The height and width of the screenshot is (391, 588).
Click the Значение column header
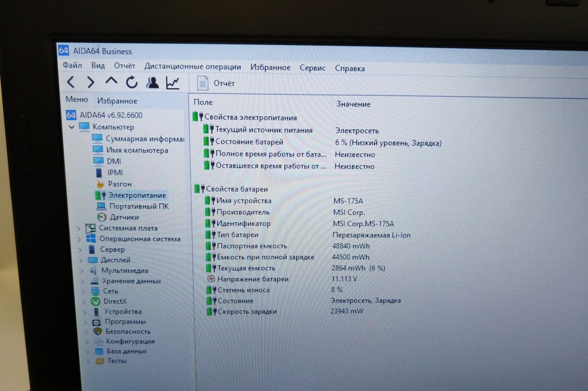click(353, 104)
